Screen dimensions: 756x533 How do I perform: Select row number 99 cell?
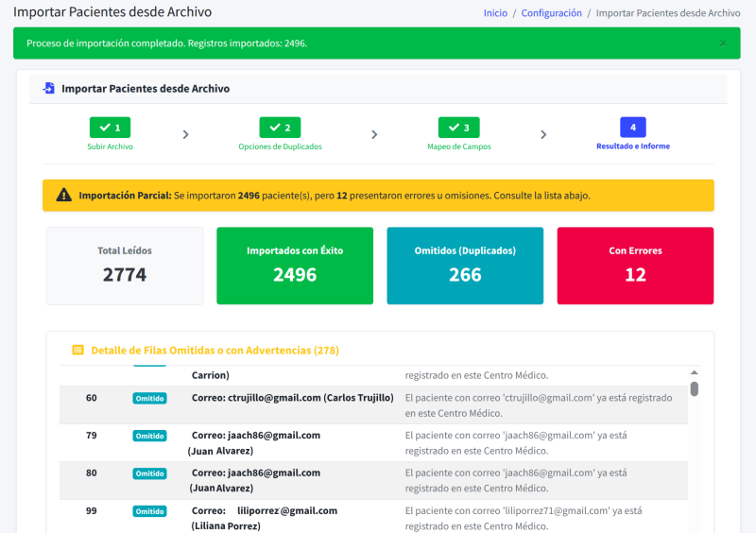click(x=91, y=511)
